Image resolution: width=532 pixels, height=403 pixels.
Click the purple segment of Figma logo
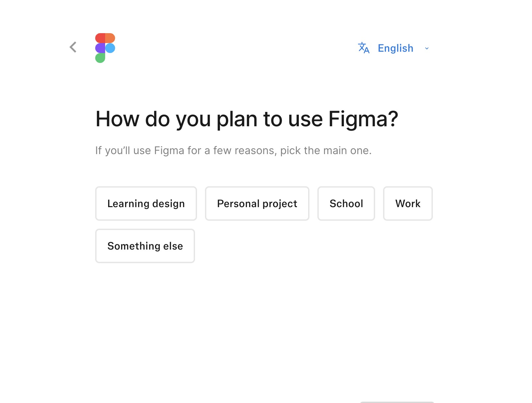coord(100,48)
